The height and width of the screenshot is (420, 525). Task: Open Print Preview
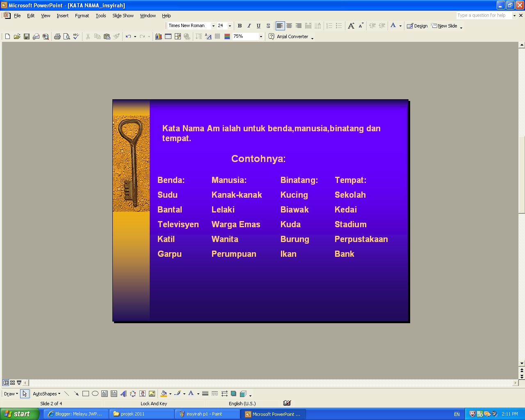click(x=66, y=37)
